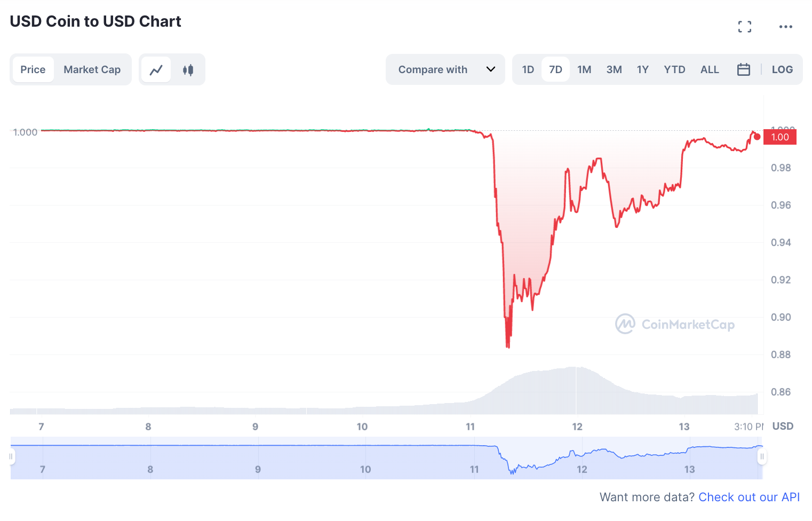The height and width of the screenshot is (521, 812).
Task: Select the ALL time range
Action: coord(710,69)
